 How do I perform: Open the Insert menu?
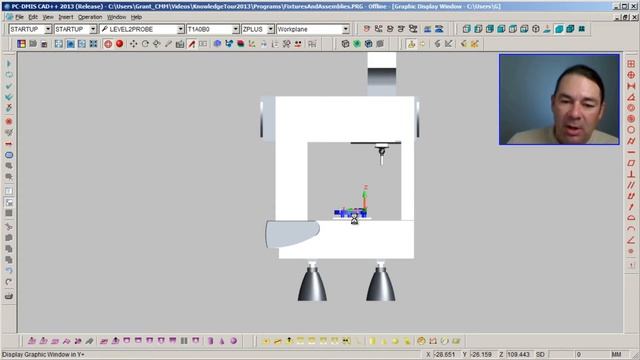coord(65,17)
